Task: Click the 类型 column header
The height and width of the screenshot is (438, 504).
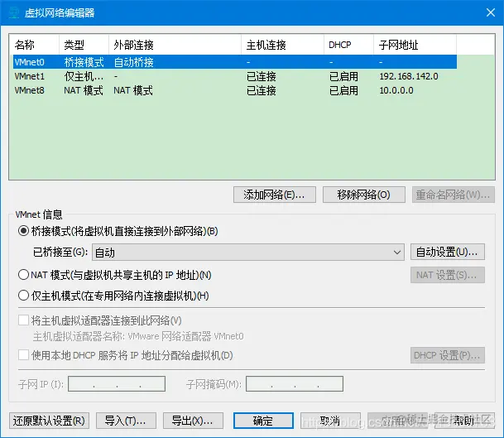Action: coord(84,45)
